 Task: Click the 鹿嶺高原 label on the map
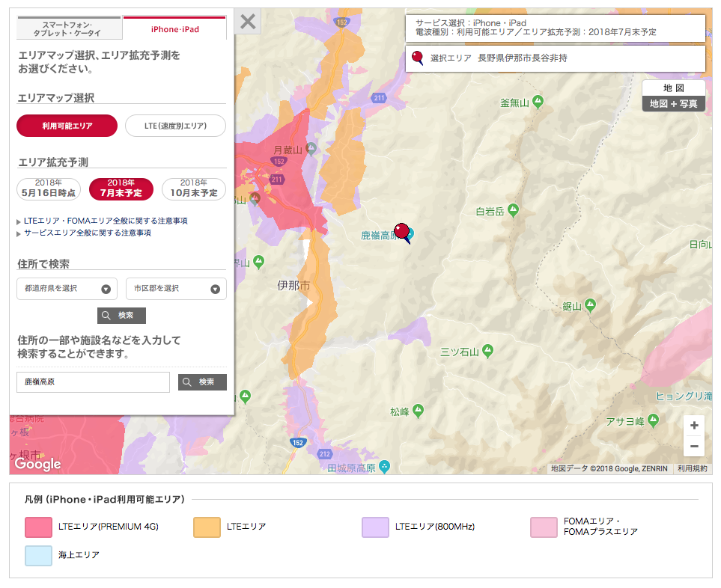click(x=378, y=236)
